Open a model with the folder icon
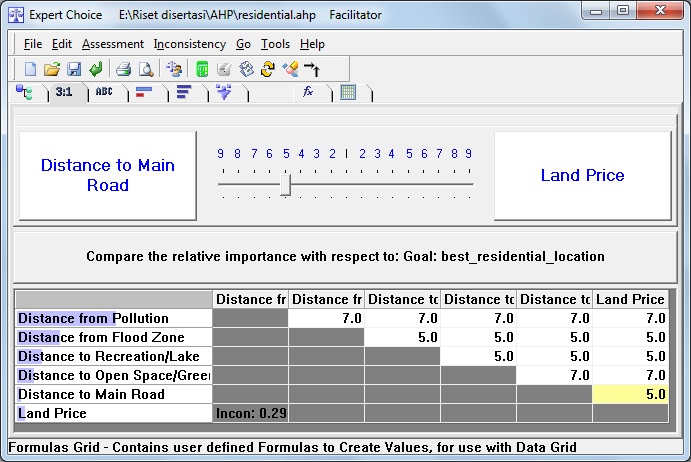 (52, 69)
